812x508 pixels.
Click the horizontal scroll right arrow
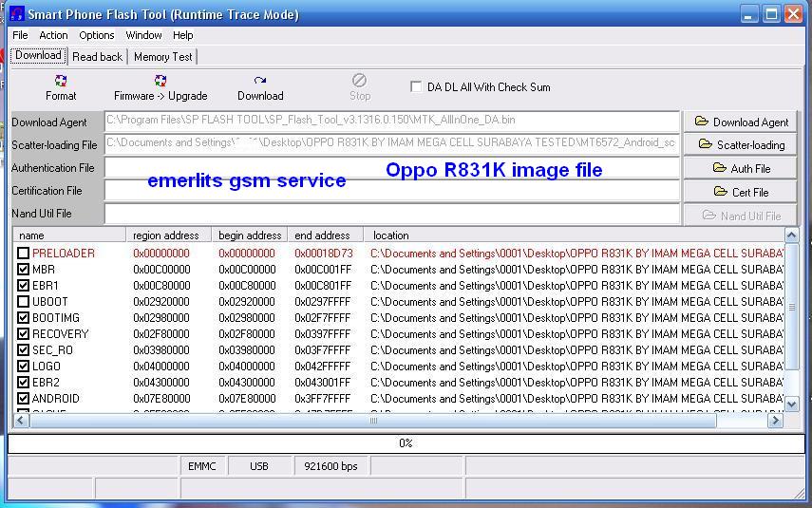tap(775, 420)
